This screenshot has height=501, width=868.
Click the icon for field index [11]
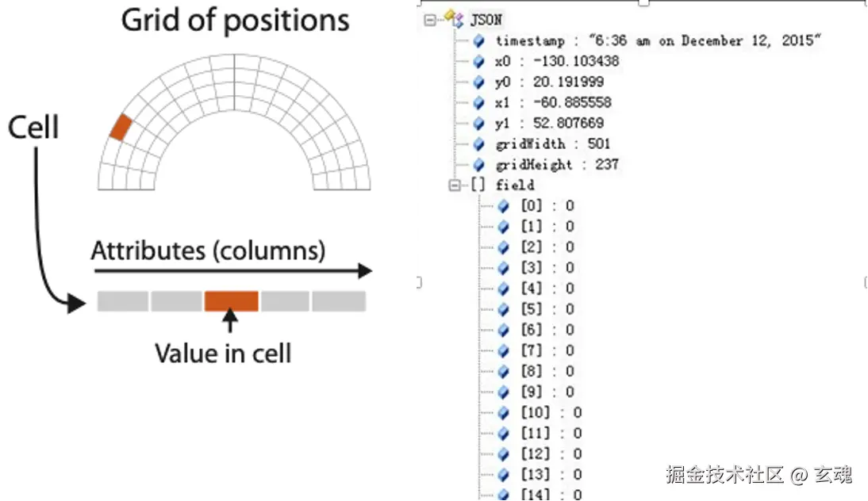(x=503, y=434)
